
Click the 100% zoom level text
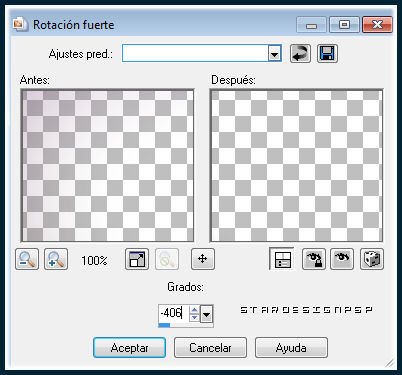94,260
